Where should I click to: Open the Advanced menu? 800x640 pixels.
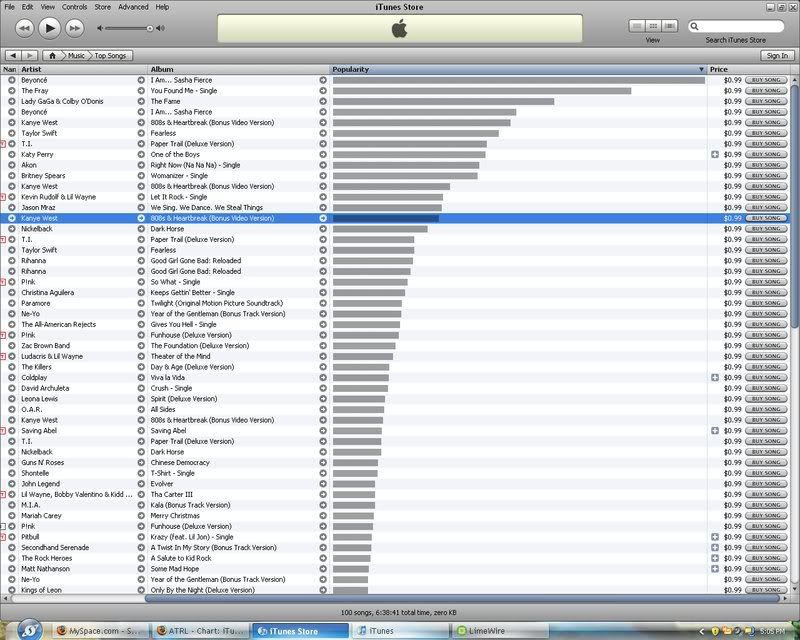[x=133, y=7]
